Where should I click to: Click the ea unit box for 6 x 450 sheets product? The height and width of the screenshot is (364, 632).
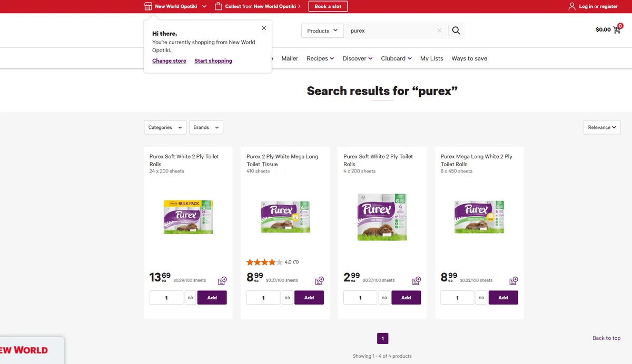[481, 298]
